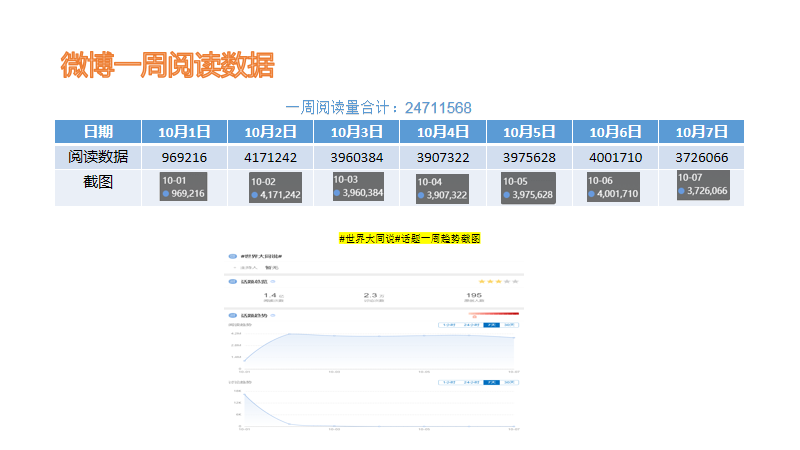Click the star rating in topic overview
The height and width of the screenshot is (450, 800).
pyautogui.click(x=498, y=281)
